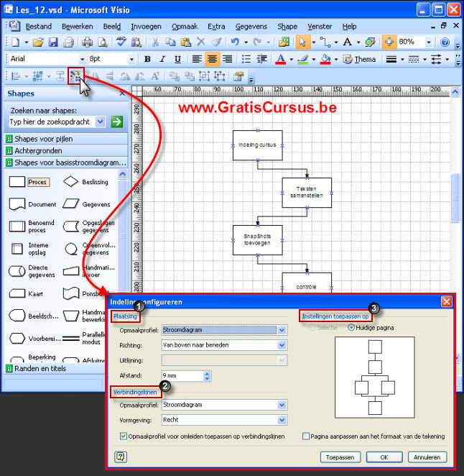Select the Beslissing shape in stencil
Screen dimensions: 464x476
point(85,182)
